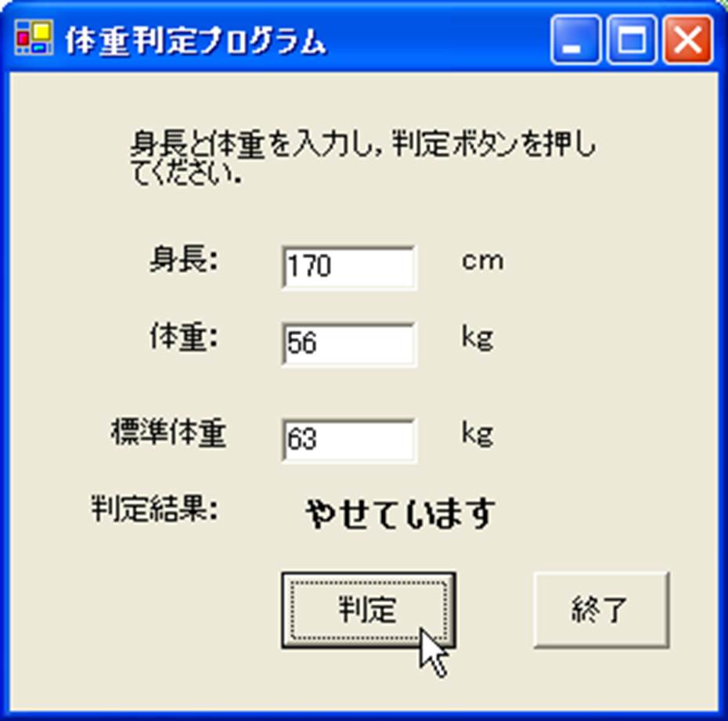Click the 判定 button
Image resolution: width=728 pixels, height=721 pixels.
tap(368, 610)
